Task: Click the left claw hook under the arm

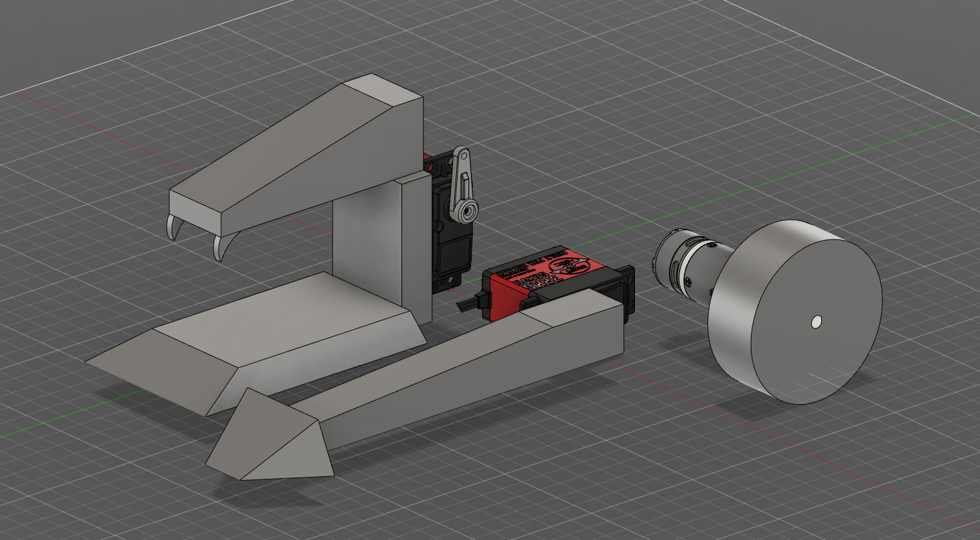Action: 174,228
